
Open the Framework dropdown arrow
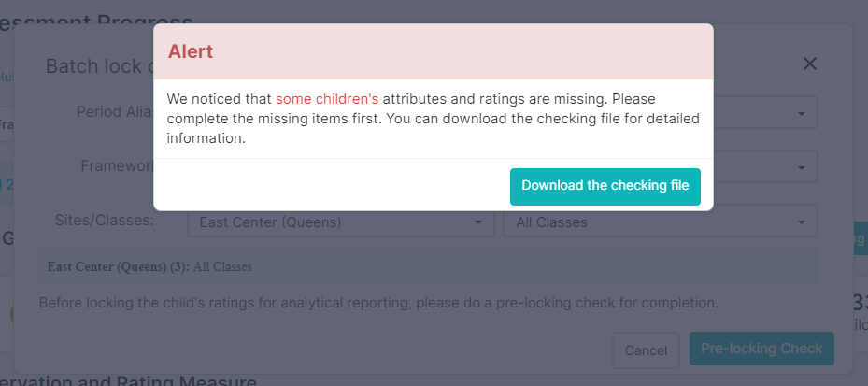[801, 167]
